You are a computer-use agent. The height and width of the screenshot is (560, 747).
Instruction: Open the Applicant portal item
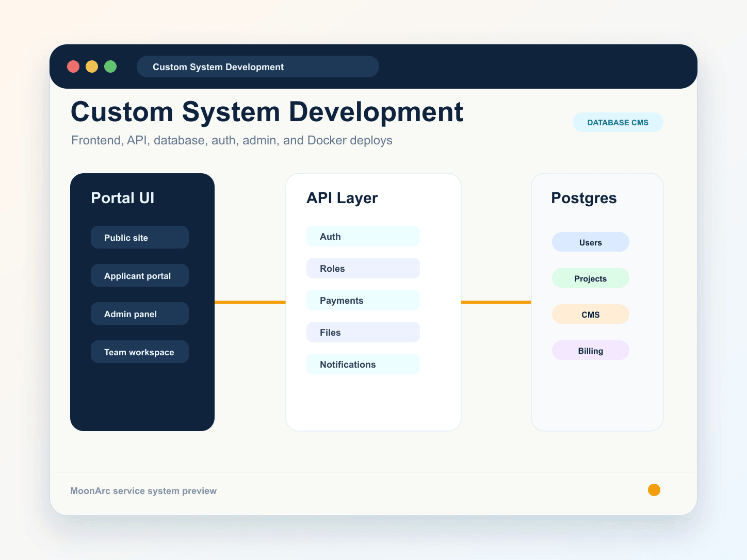tap(140, 275)
